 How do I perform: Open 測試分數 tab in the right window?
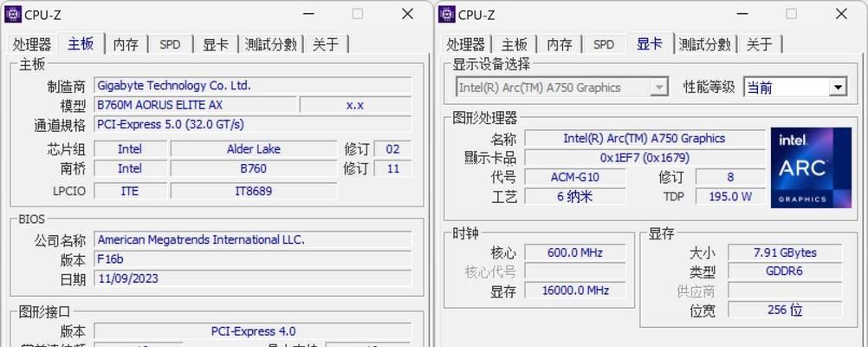704,44
